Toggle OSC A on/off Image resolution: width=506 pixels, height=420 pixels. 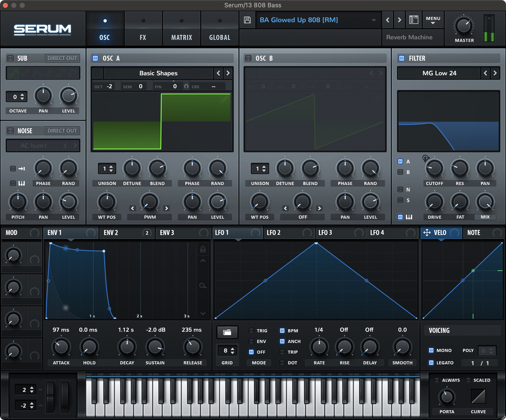click(95, 58)
